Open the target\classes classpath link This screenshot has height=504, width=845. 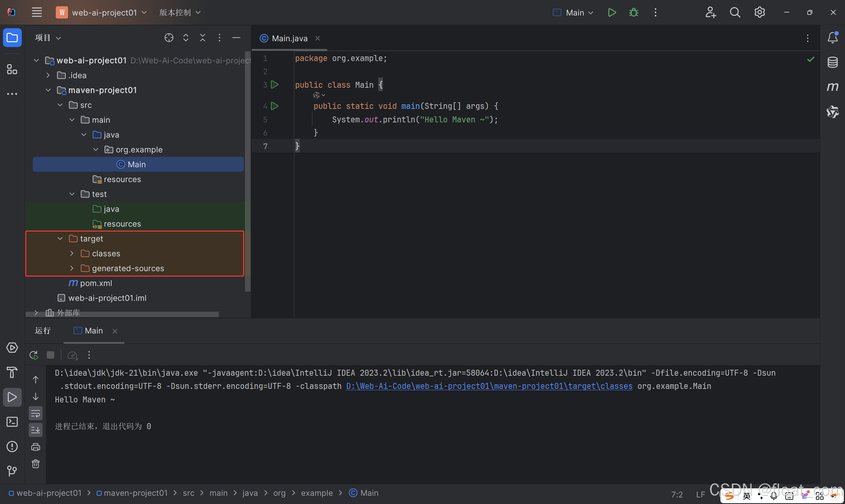coord(489,386)
